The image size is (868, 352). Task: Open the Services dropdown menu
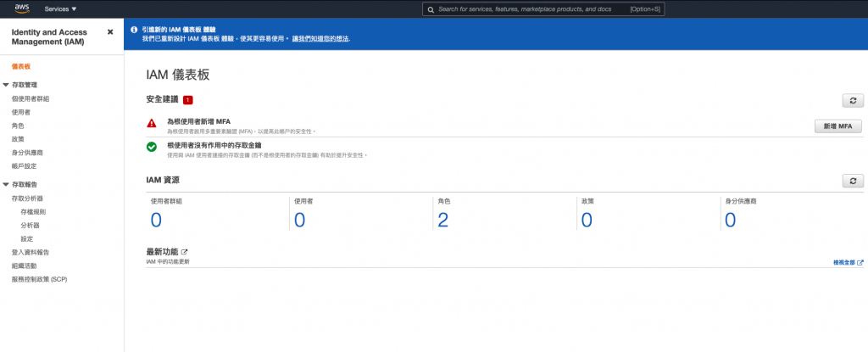click(61, 8)
